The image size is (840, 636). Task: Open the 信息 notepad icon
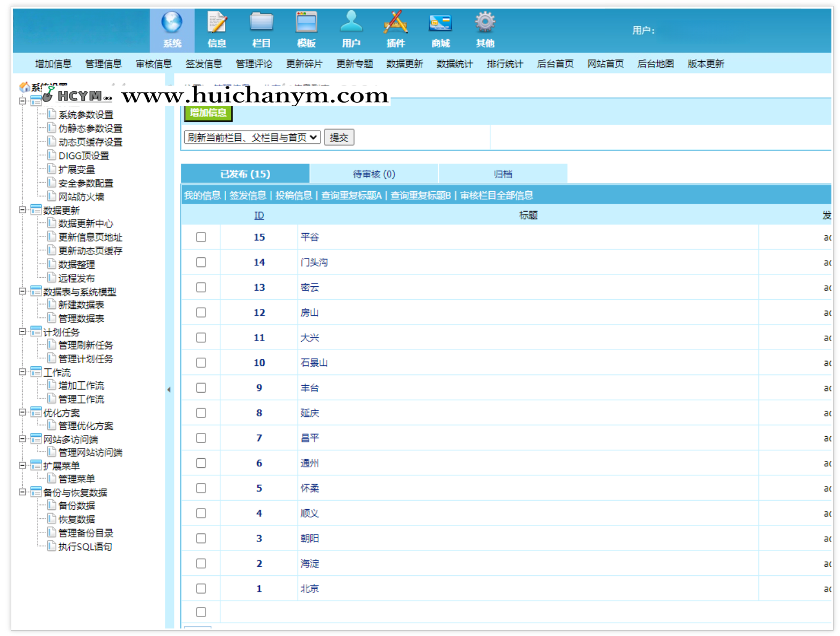pos(217,23)
